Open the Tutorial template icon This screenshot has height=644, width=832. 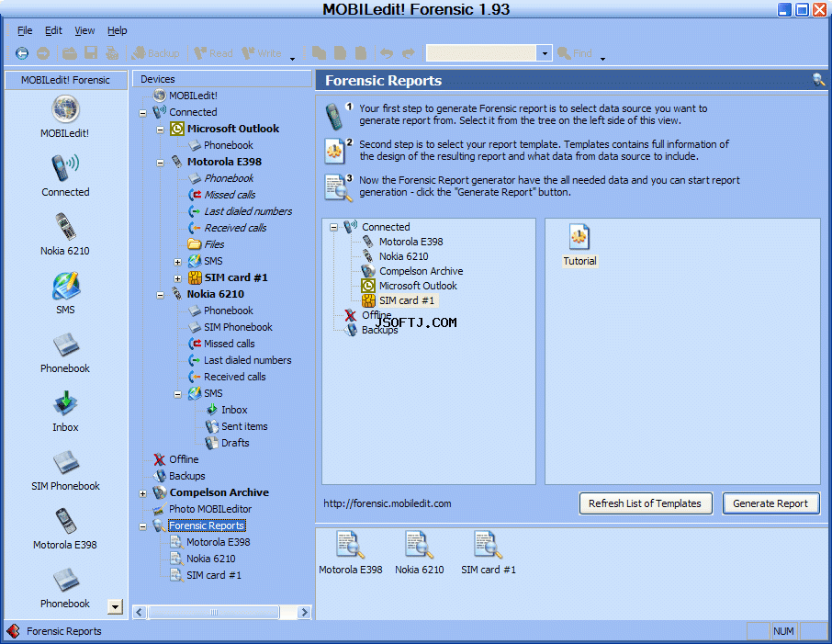point(579,237)
